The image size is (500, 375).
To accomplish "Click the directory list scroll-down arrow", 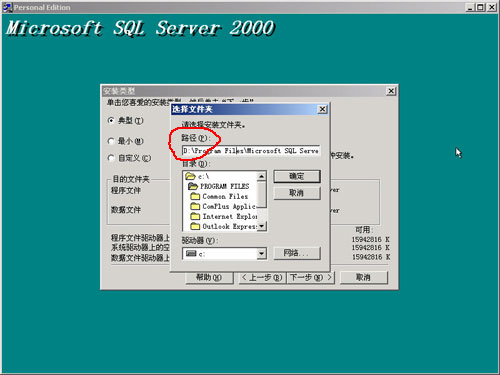I will click(262, 226).
